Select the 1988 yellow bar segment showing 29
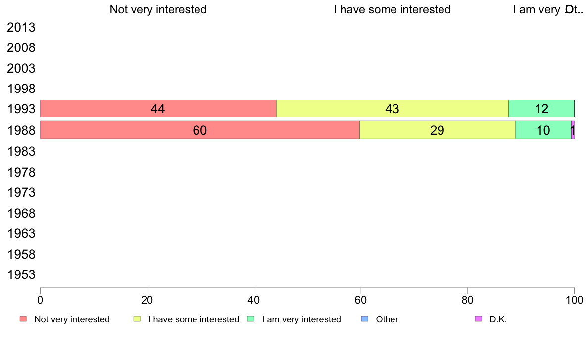The width and height of the screenshot is (588, 364). point(437,130)
